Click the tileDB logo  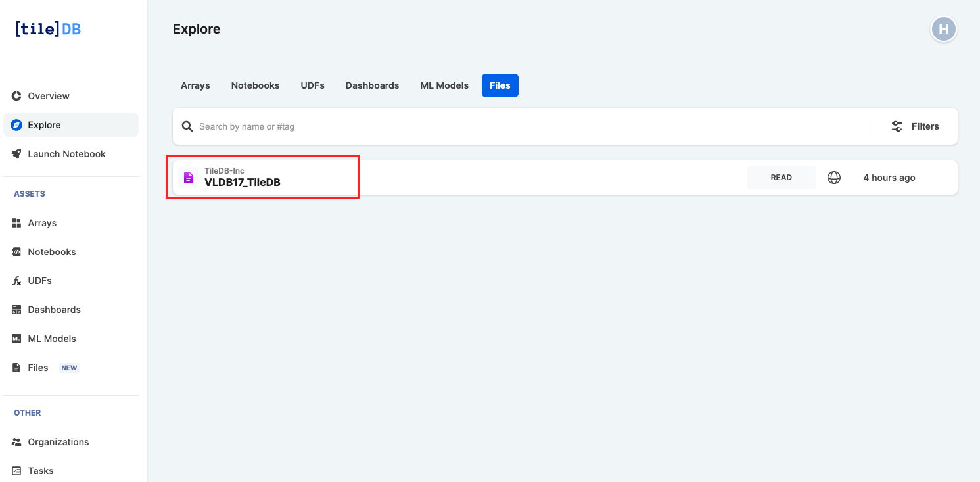pyautogui.click(x=48, y=29)
